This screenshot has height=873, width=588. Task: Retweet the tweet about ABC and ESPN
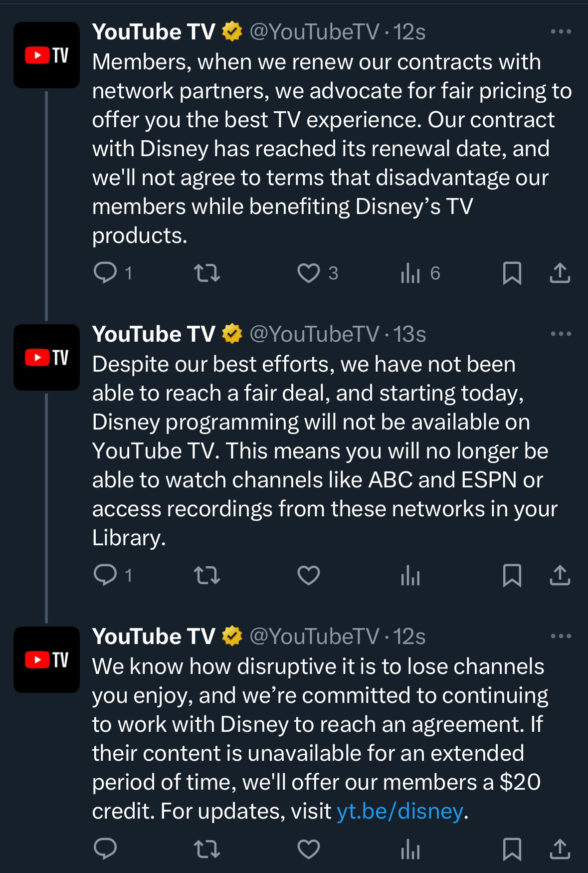pyautogui.click(x=206, y=575)
